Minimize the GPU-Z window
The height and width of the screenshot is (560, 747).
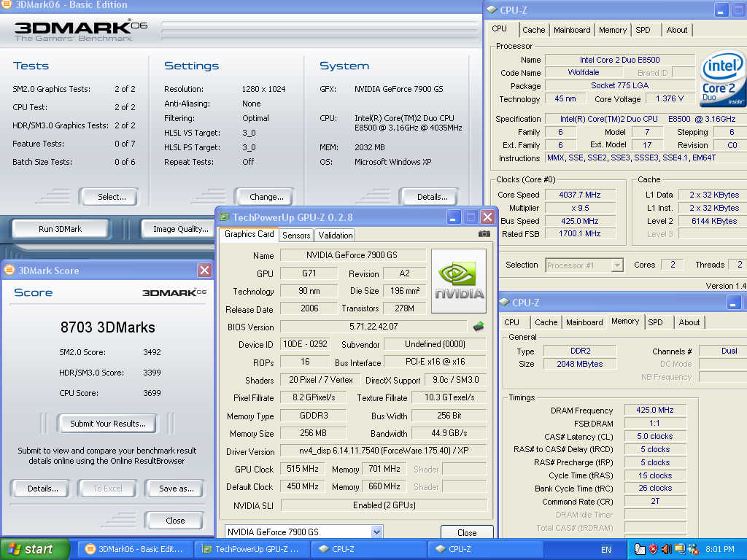point(453,217)
